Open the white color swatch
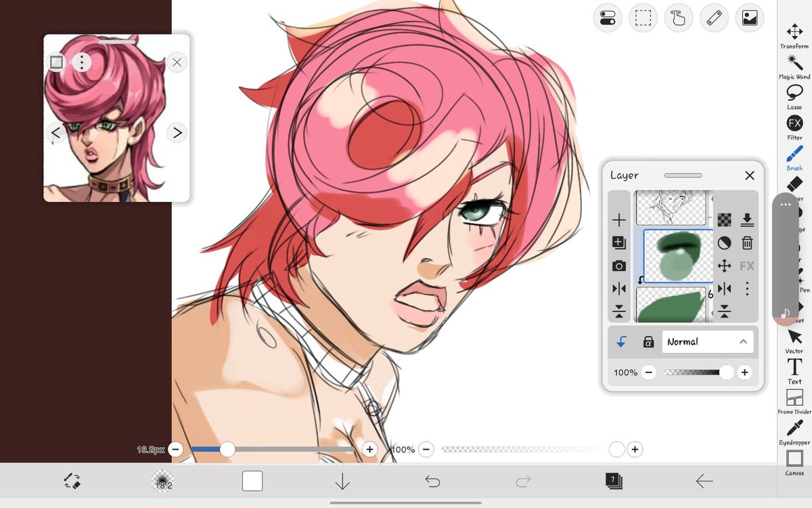 pos(252,481)
